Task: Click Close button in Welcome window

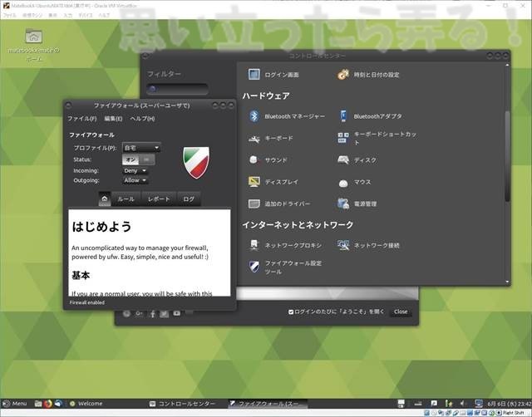Action: 401,312
